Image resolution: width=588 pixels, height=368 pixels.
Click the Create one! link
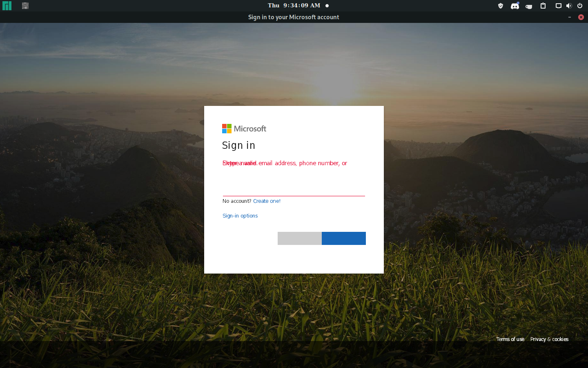point(267,201)
